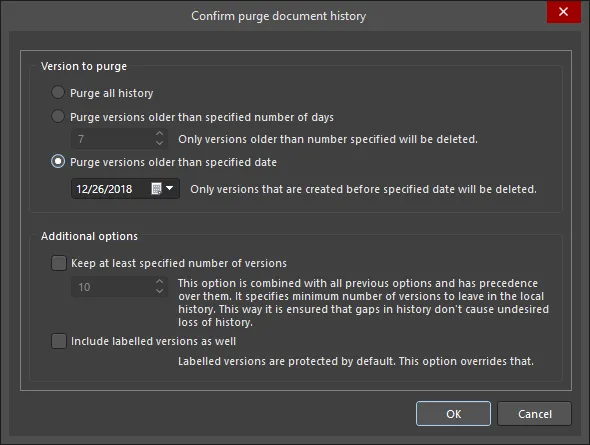Enable Keep at least specified number of versions
590x445 pixels.
pyautogui.click(x=59, y=263)
